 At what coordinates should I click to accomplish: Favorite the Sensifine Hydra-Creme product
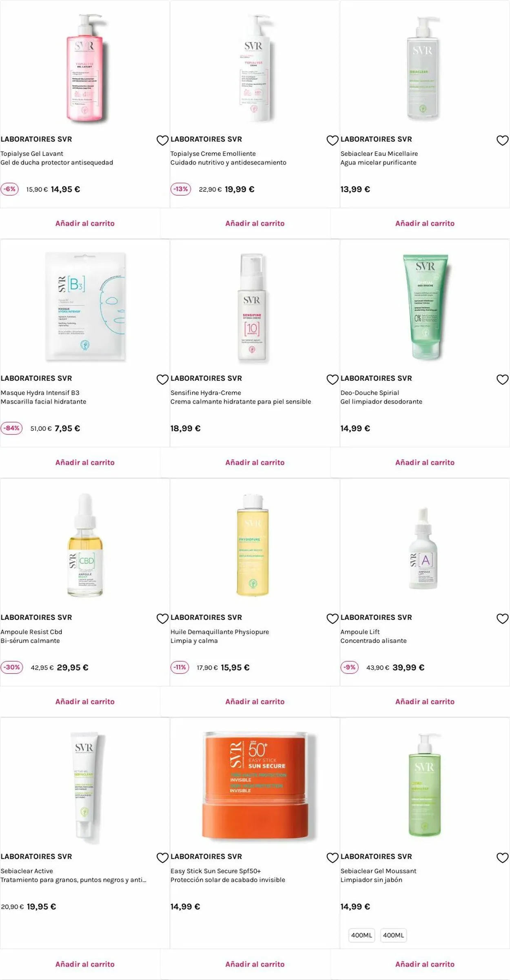333,379
